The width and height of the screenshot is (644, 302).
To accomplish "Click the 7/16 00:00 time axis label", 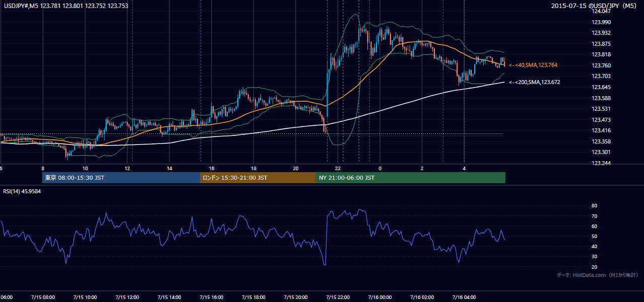I will pyautogui.click(x=380, y=297).
